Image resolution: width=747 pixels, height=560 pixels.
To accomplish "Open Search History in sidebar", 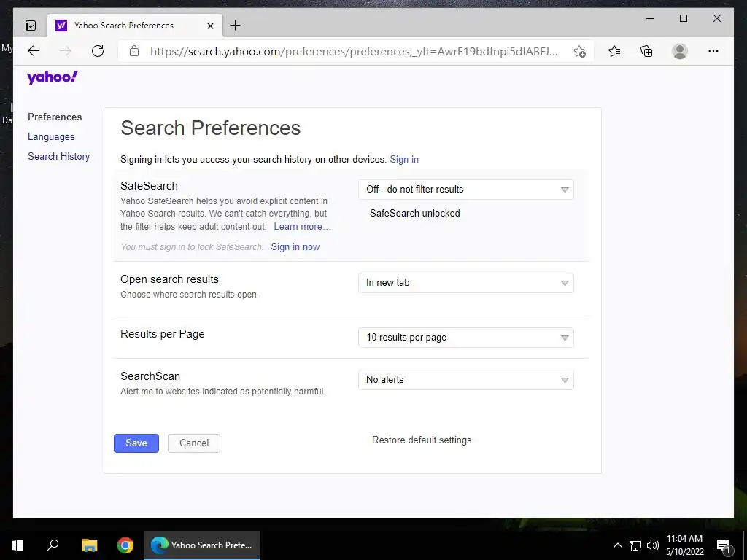I will point(58,156).
